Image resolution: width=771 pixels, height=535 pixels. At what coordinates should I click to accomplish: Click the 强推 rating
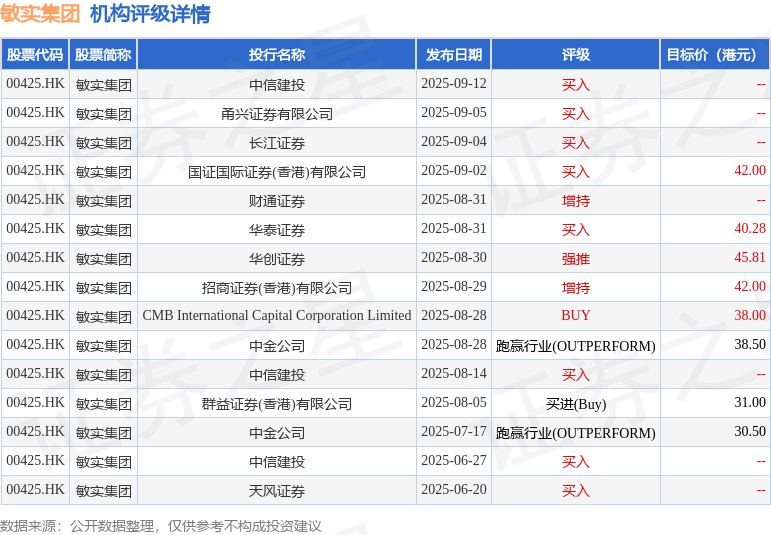[576, 259]
